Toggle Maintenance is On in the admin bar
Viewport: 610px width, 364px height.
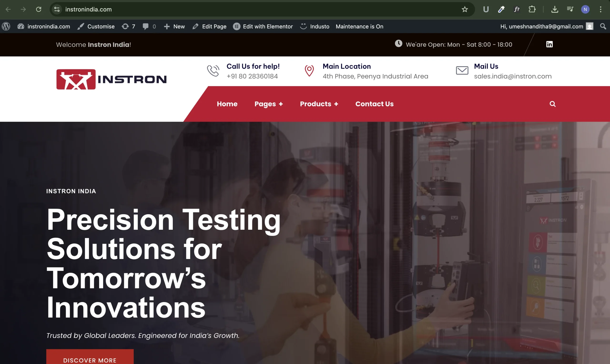point(359,26)
